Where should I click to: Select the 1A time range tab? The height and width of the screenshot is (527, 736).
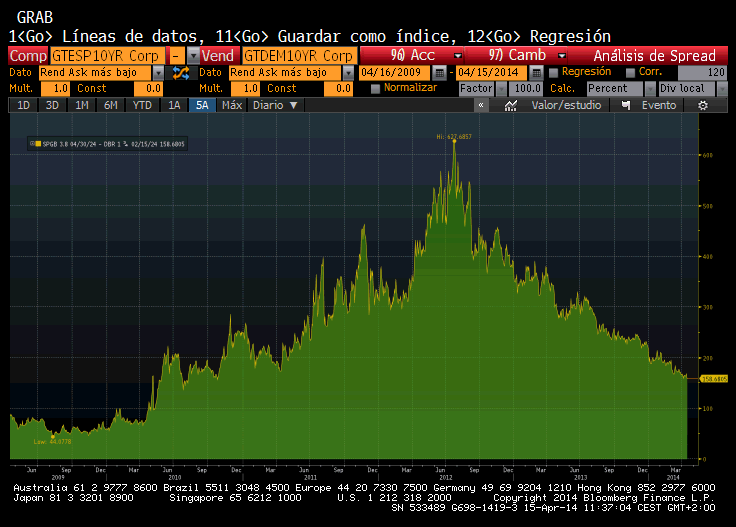174,105
